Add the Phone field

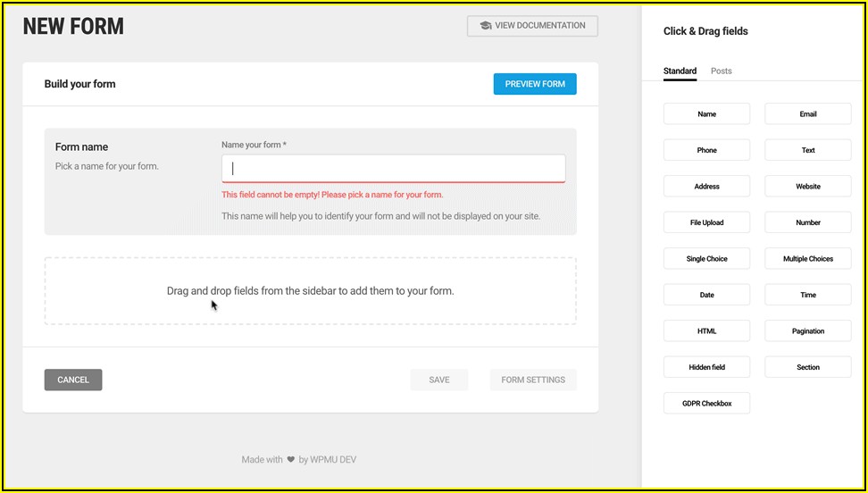(x=706, y=150)
